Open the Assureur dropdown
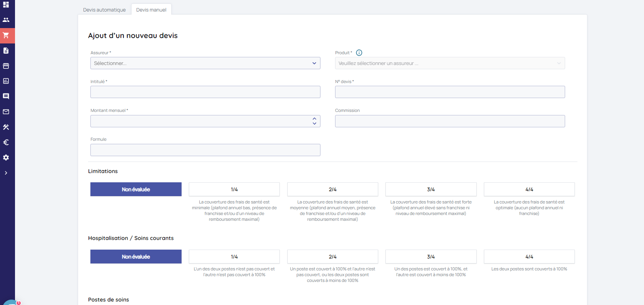This screenshot has width=644, height=305. pyautogui.click(x=205, y=63)
